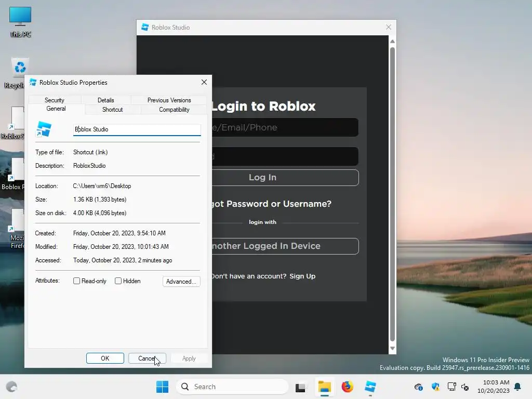The width and height of the screenshot is (532, 399).
Task: Open Windows Security tray icon
Action: 435,387
